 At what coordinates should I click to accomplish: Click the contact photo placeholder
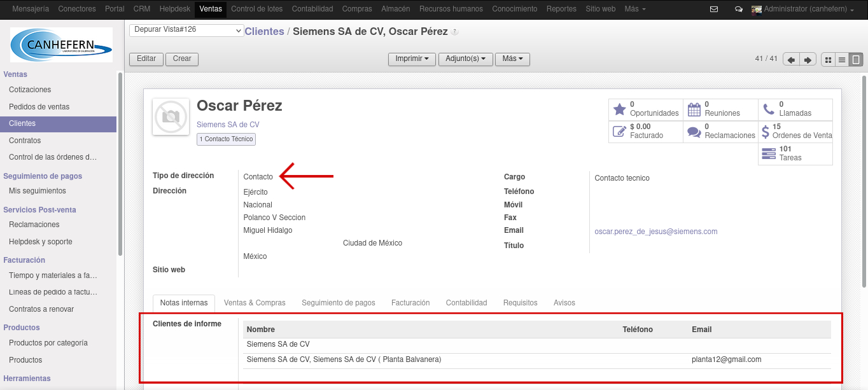click(x=171, y=116)
